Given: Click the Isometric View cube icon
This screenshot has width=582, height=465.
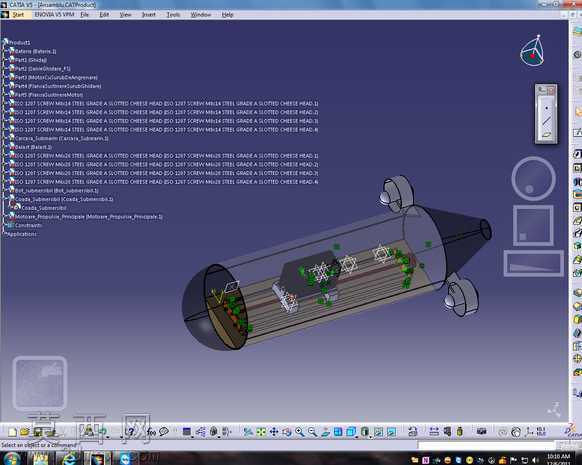Looking at the screenshot, I should coord(350,432).
